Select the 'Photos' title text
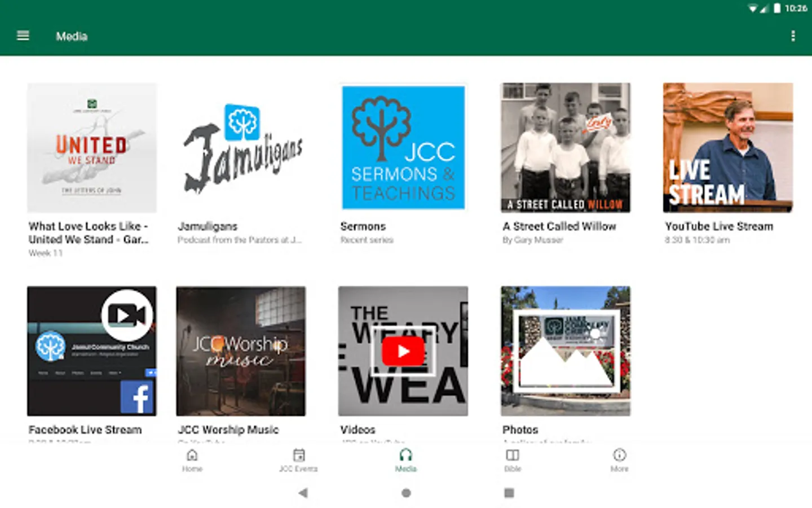This screenshot has height=508, width=812. click(520, 430)
